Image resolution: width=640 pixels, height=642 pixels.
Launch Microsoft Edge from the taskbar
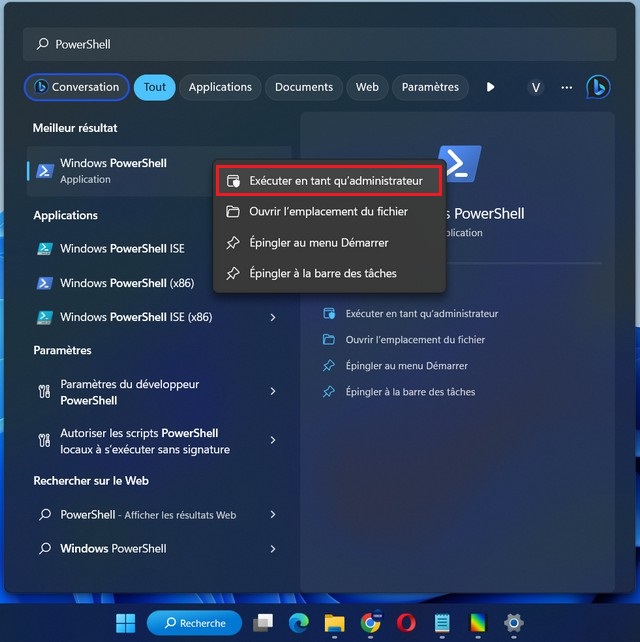[x=299, y=623]
